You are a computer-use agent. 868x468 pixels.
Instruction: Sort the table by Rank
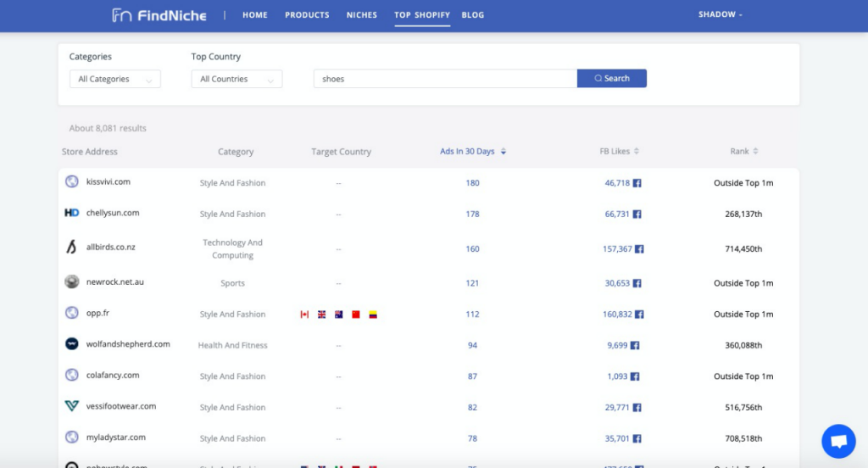point(744,151)
